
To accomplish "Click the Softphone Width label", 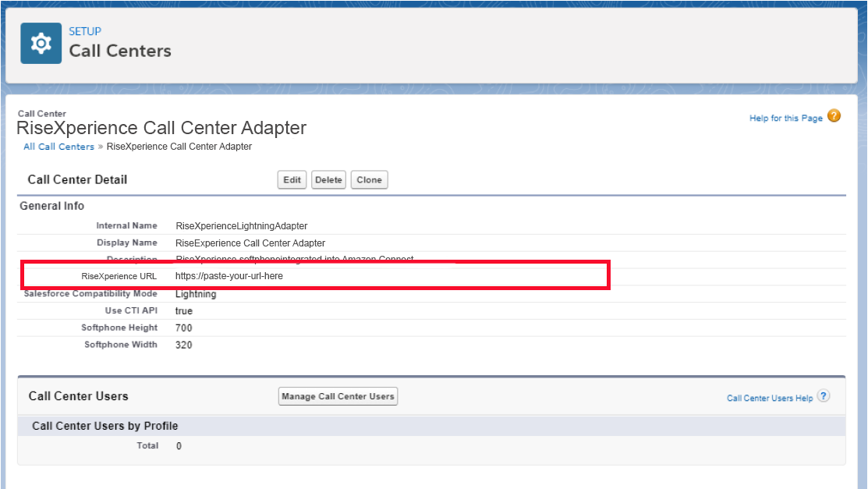I will tap(121, 345).
